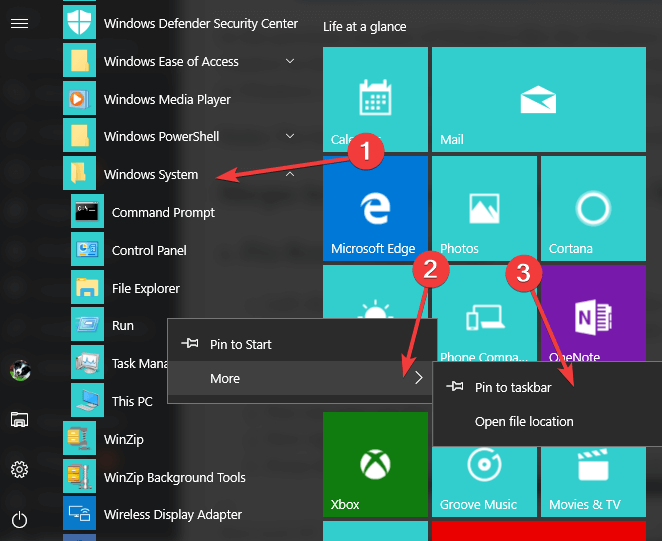Collapse the Windows System chevron
Viewport: 662px width, 541px height.
tap(290, 174)
